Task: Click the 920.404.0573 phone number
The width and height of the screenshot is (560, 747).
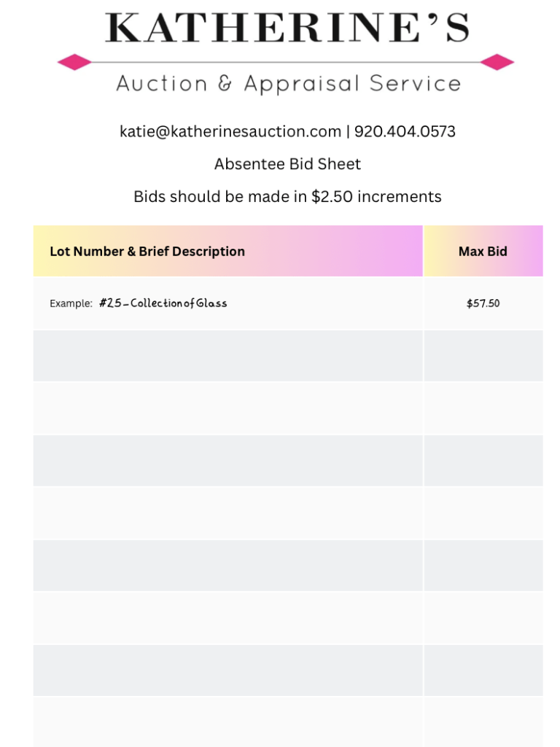Action: point(405,131)
